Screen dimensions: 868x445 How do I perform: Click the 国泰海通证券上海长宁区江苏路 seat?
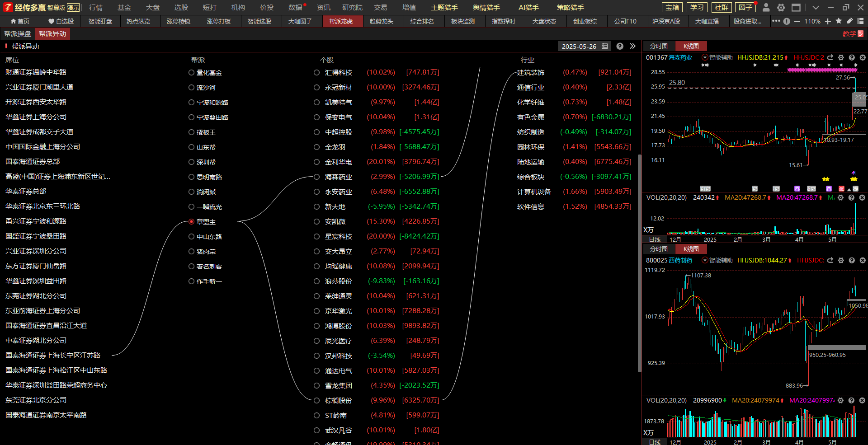(53, 356)
